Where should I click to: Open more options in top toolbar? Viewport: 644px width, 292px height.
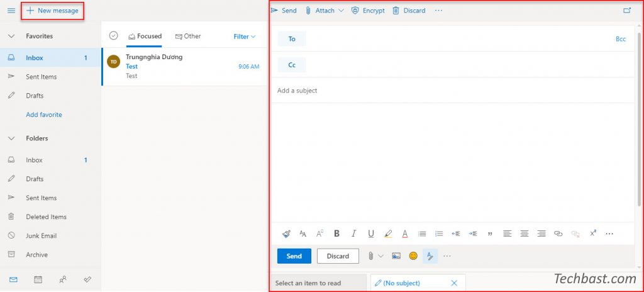click(438, 11)
